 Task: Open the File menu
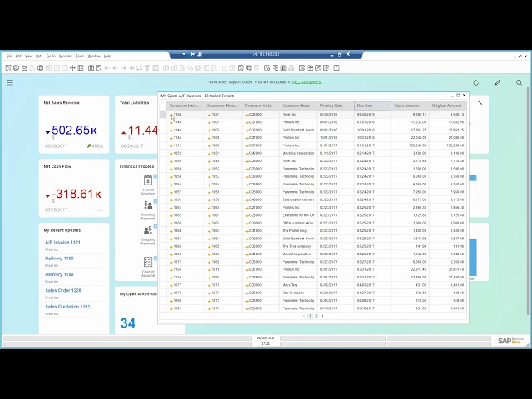9,56
